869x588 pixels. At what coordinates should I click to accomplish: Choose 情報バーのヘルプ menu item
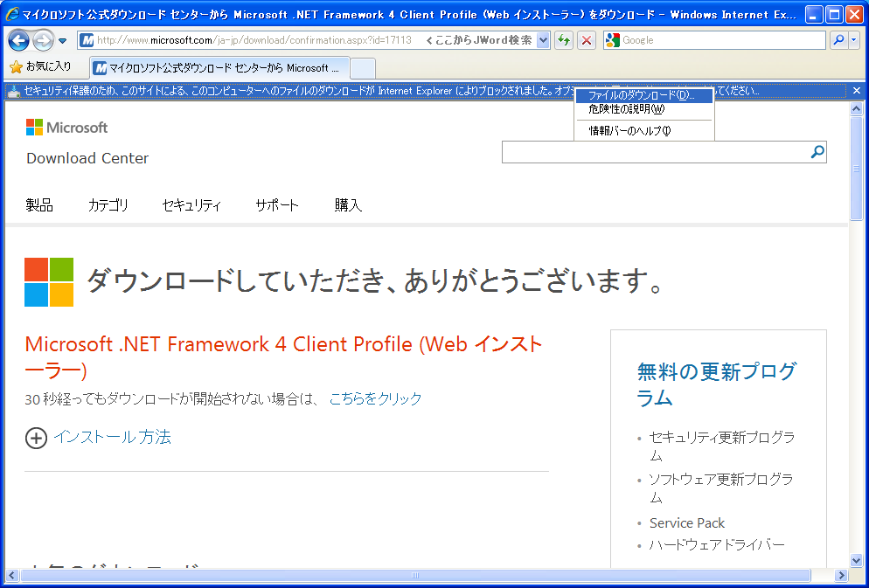(644, 131)
